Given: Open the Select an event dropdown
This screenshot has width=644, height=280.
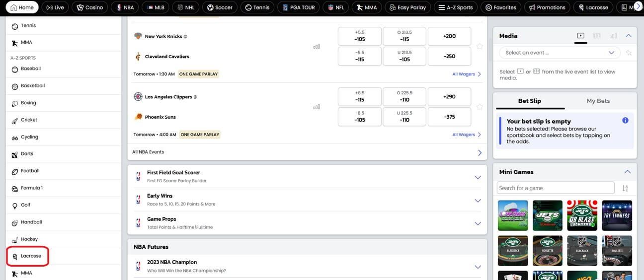Looking at the screenshot, I should coord(560,53).
